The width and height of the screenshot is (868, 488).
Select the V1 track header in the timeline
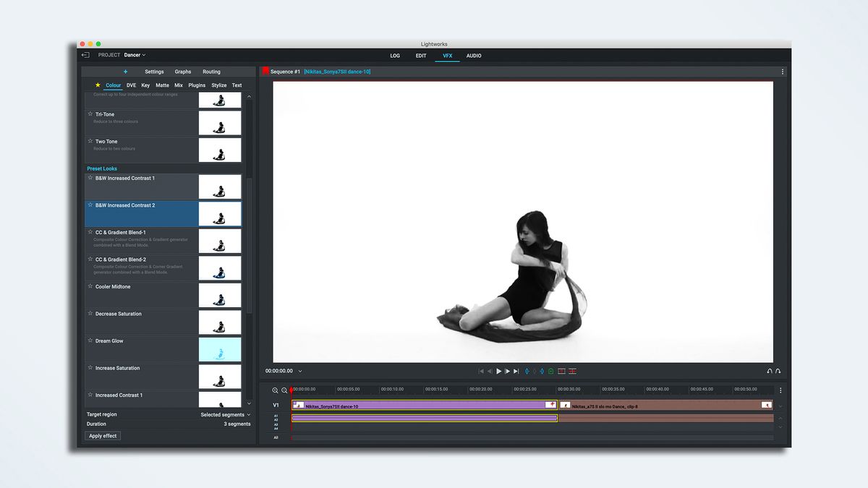(276, 405)
